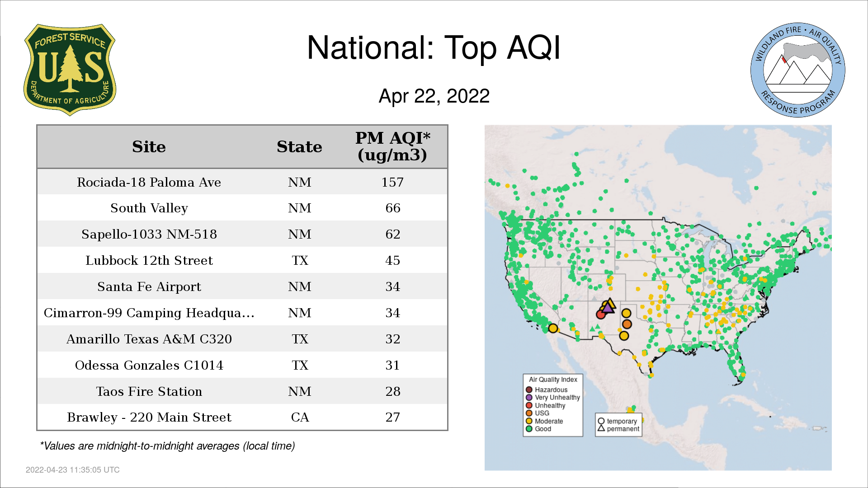This screenshot has width=868, height=488.
Task: Click the Moderate legend yellow circle
Action: pos(529,421)
